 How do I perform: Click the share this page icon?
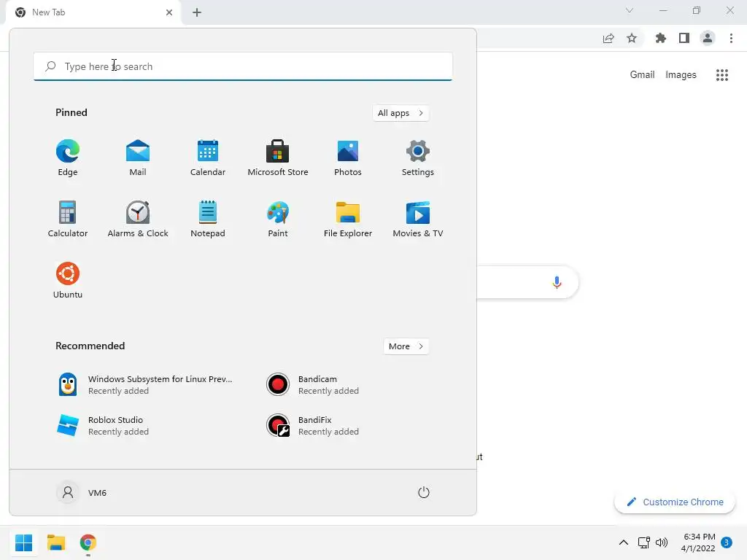(608, 38)
